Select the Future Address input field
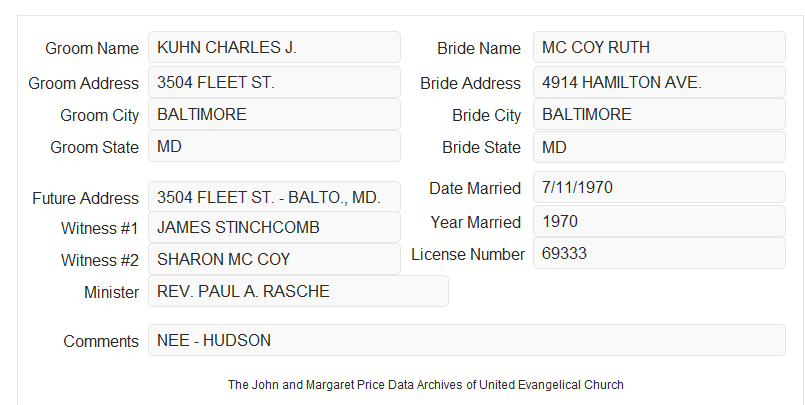 point(274,197)
